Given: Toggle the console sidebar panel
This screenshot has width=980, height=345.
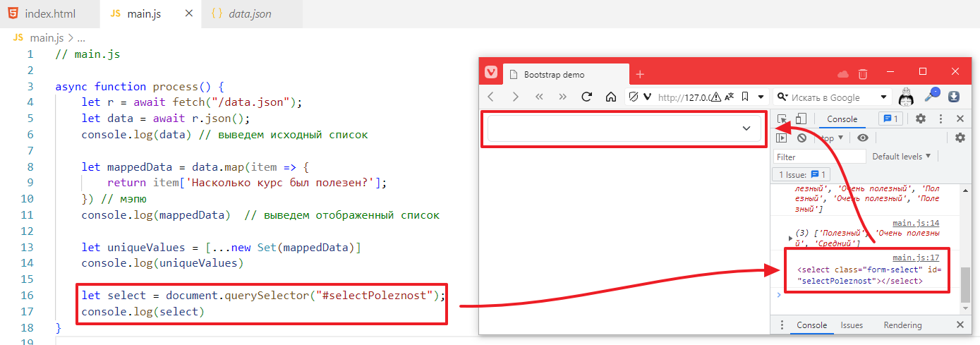Looking at the screenshot, I should pyautogui.click(x=782, y=138).
